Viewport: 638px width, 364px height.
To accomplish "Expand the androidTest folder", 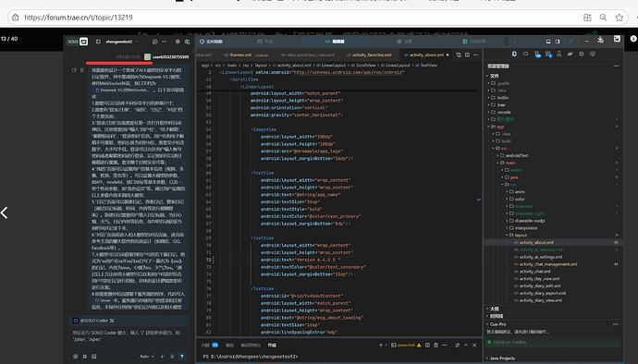I will click(x=512, y=155).
